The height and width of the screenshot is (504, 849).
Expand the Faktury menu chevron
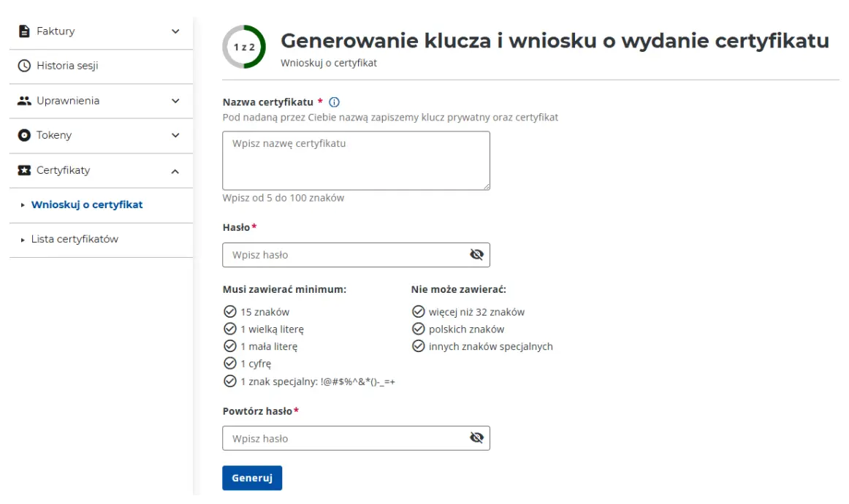pyautogui.click(x=175, y=31)
